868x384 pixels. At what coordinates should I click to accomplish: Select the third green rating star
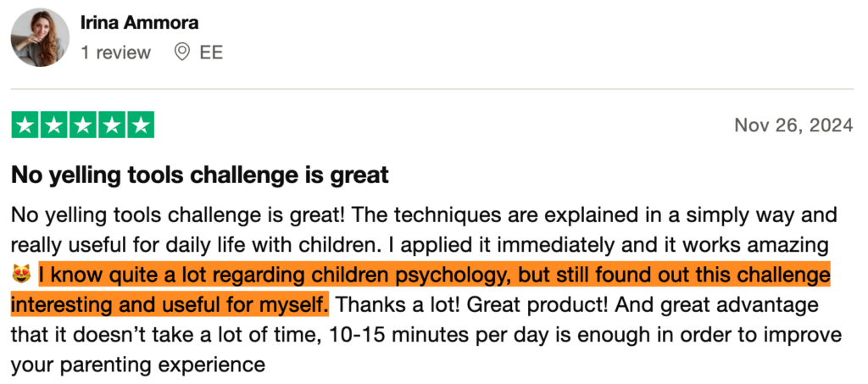coord(83,125)
